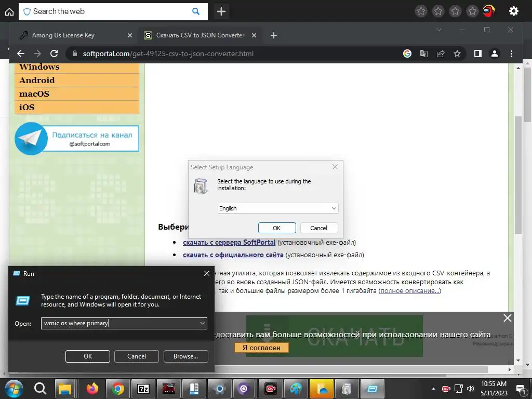The width and height of the screenshot is (532, 399).
Task: Click the setup installer icon in language dialog
Action: coord(201,185)
